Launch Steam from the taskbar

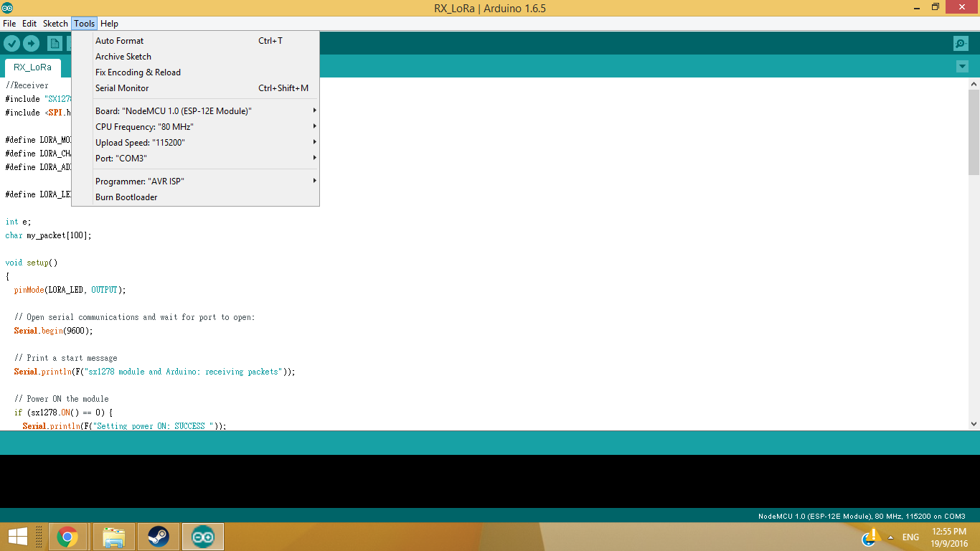pos(158,536)
